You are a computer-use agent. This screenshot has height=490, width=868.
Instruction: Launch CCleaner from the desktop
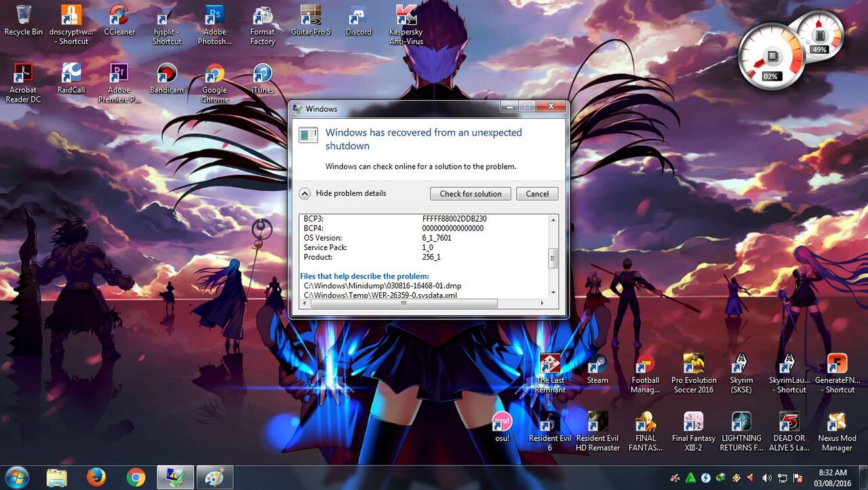point(119,21)
